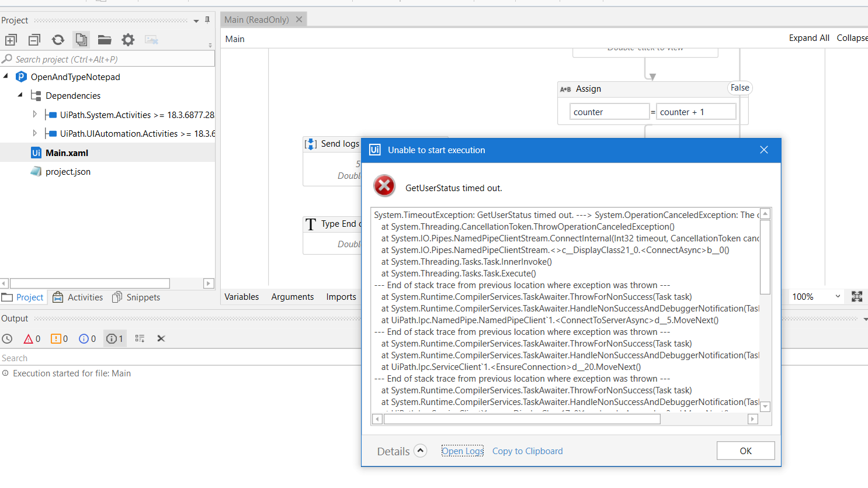Switch to the Activities panel tab

click(78, 297)
